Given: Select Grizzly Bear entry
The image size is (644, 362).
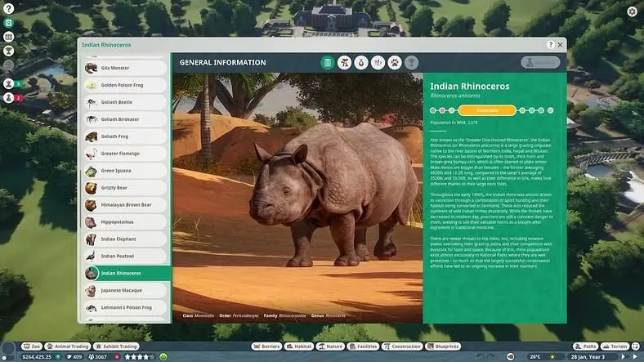Looking at the screenshot, I should [125, 188].
